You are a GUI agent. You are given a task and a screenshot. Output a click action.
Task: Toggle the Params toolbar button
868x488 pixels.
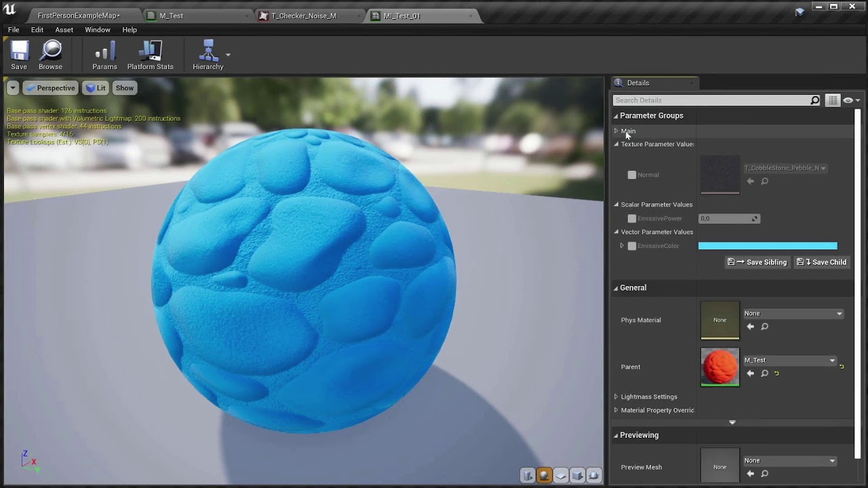104,55
